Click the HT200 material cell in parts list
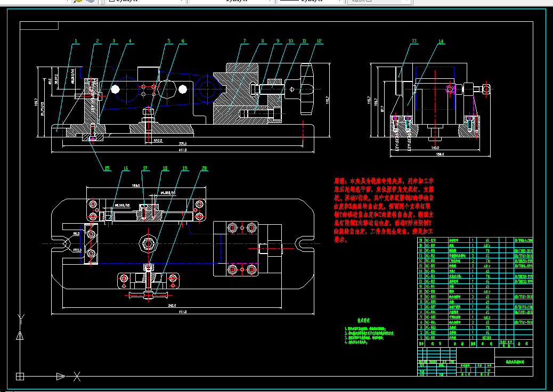The image size is (553, 392). (487, 338)
